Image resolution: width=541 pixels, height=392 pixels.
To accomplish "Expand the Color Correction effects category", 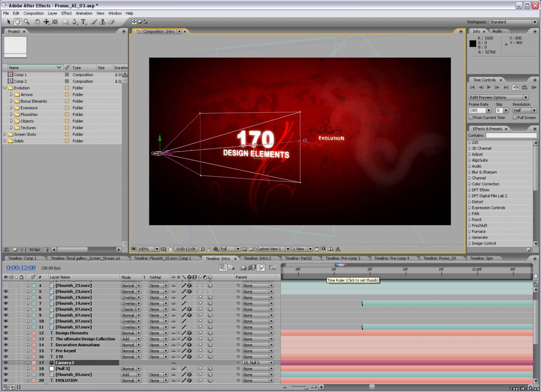I will [x=470, y=184].
